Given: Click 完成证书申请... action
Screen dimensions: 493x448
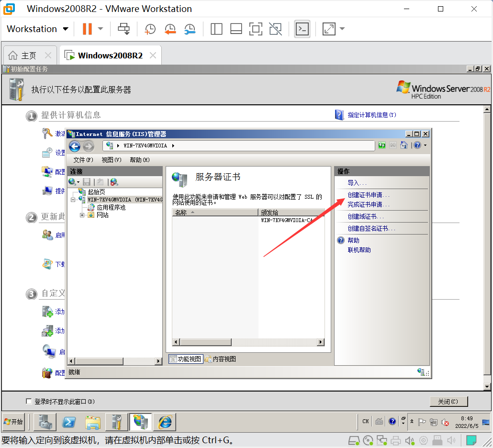Looking at the screenshot, I should 369,205.
